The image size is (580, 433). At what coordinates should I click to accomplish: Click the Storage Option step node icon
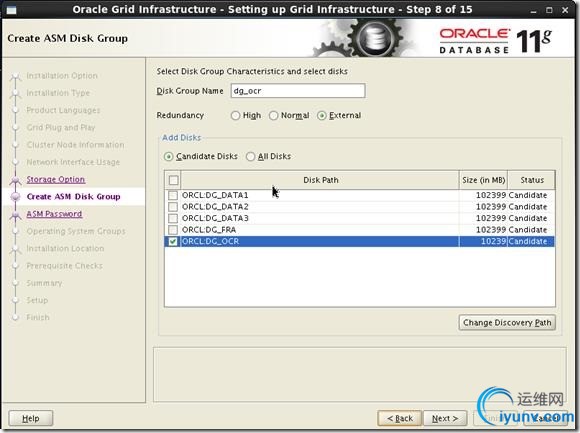[16, 180]
